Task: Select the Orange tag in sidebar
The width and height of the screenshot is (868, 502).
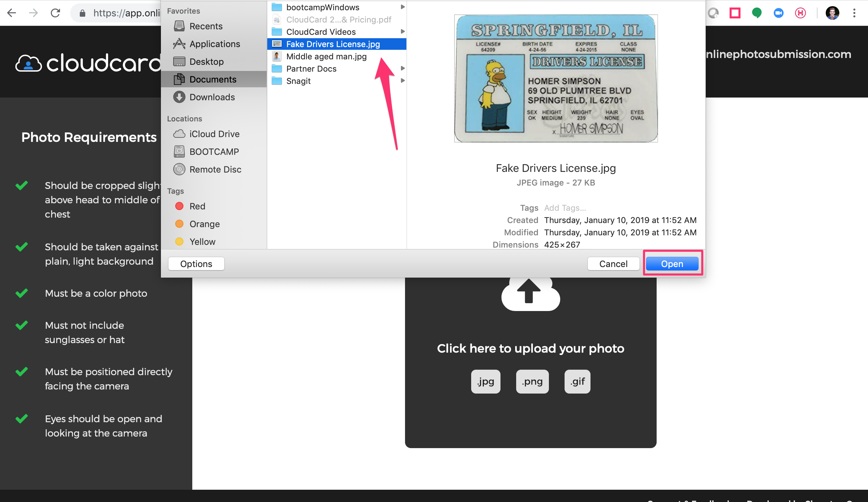Action: pos(204,224)
